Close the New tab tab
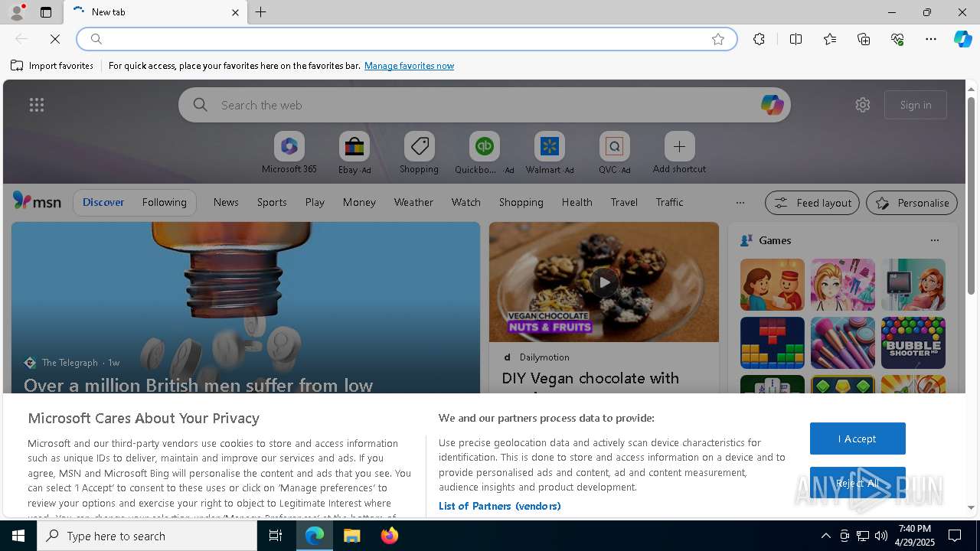This screenshot has height=551, width=980. (x=235, y=12)
